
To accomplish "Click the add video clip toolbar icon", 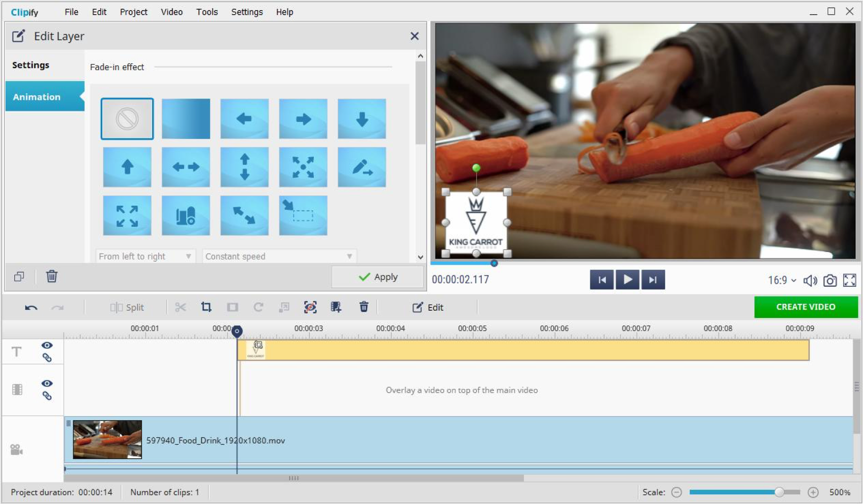I will pyautogui.click(x=336, y=307).
